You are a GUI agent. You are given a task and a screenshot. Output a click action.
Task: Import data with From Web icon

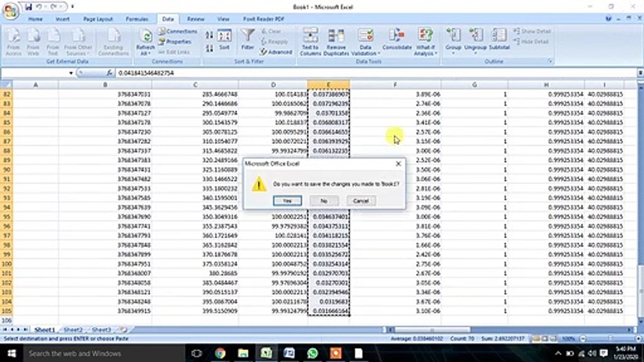(x=33, y=42)
